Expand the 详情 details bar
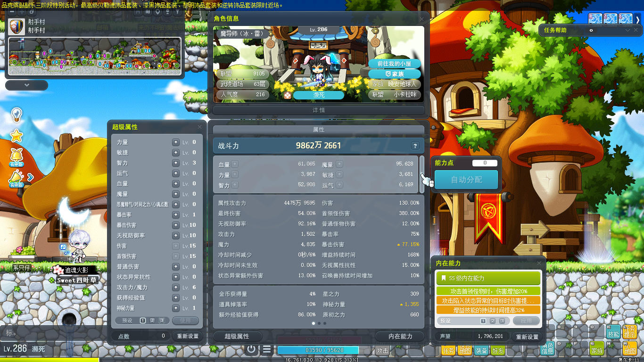This screenshot has height=362, width=644. click(x=319, y=110)
